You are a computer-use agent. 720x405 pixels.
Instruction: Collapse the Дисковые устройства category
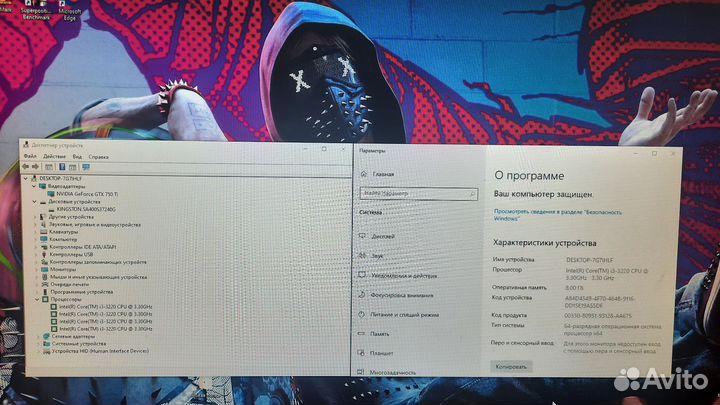click(34, 202)
